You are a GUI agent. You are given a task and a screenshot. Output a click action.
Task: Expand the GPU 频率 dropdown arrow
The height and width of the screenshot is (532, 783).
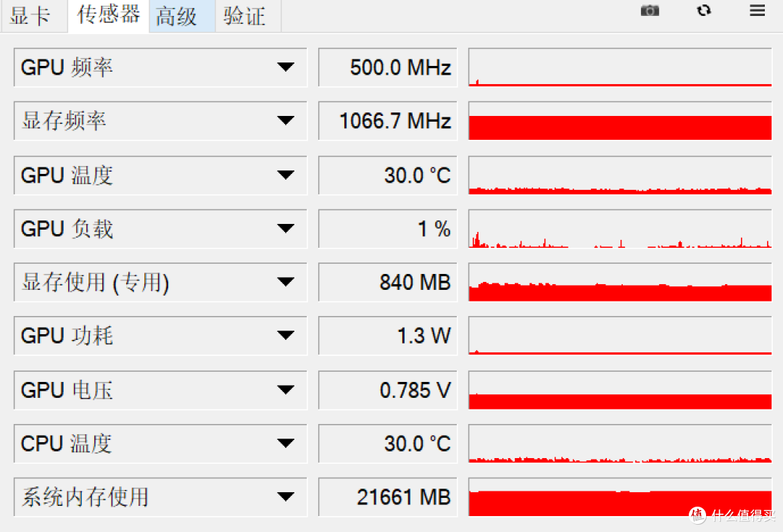(286, 67)
